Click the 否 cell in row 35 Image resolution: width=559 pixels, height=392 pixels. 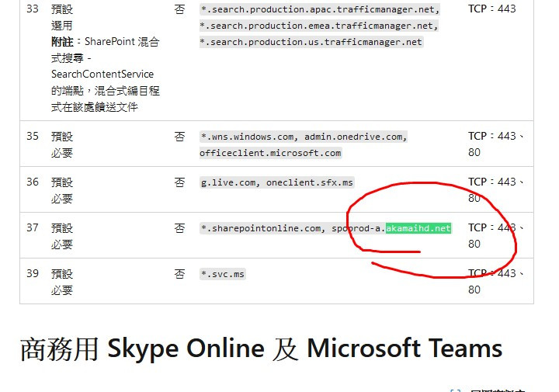click(179, 137)
